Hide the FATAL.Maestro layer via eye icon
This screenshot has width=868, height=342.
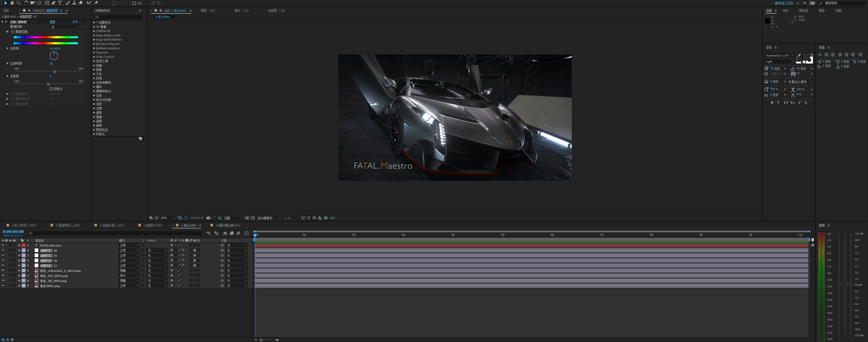pyautogui.click(x=3, y=246)
